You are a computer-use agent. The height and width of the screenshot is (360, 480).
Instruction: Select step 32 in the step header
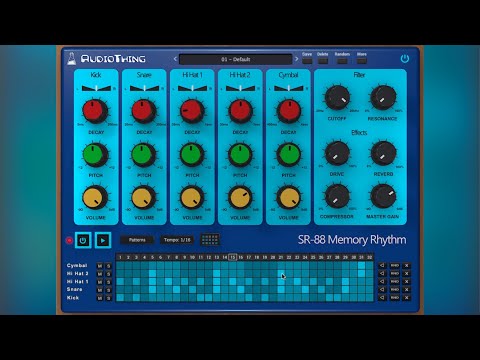369,257
